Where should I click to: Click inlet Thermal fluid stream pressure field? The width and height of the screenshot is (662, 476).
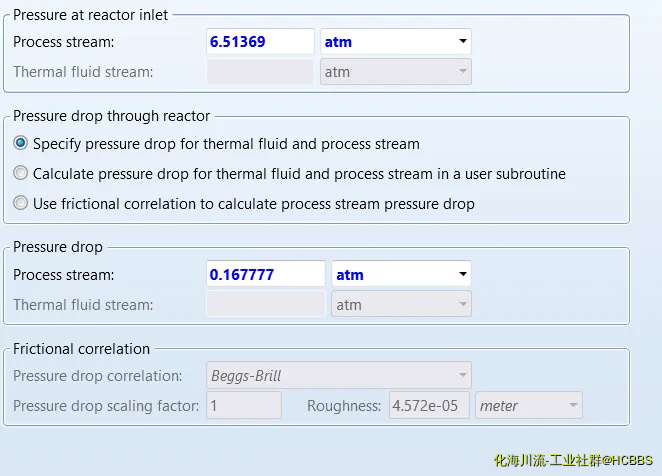pyautogui.click(x=260, y=71)
